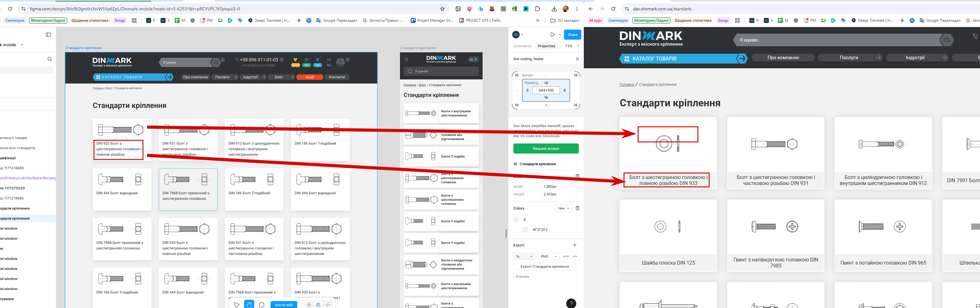Select the Move tool in Figma toolbar

point(236,305)
